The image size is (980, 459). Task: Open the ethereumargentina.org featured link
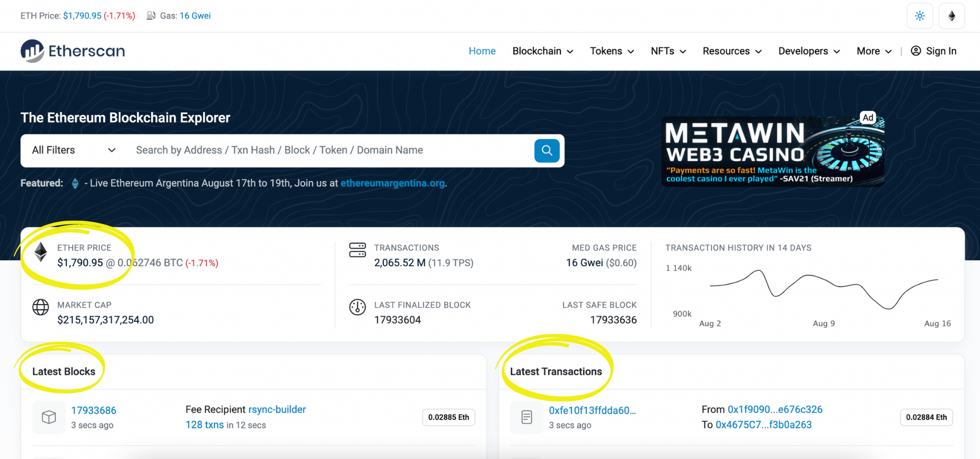[x=393, y=183]
